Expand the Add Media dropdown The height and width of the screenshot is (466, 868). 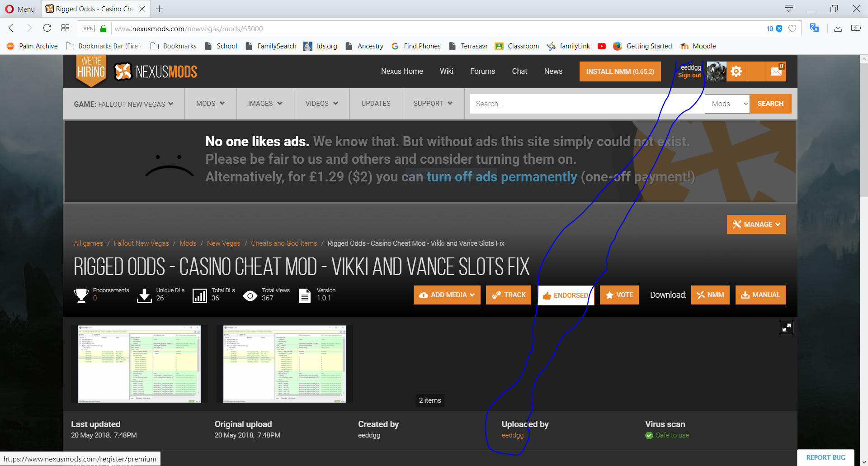[x=447, y=295]
